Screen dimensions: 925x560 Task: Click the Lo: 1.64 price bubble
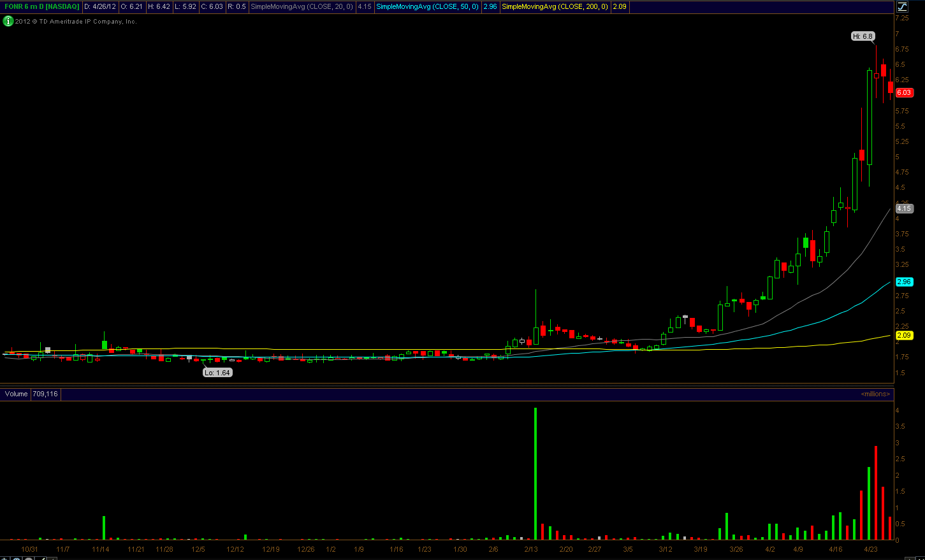217,373
